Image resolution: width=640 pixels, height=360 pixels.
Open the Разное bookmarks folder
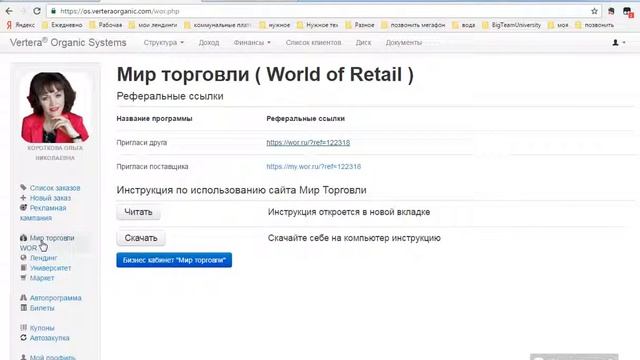point(360,25)
